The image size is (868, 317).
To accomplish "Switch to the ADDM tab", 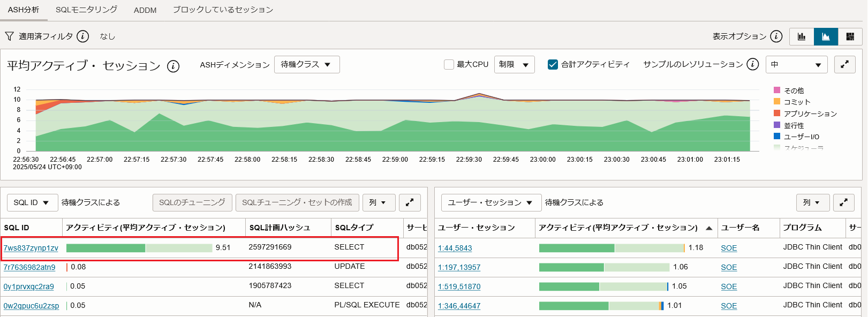I will point(145,10).
